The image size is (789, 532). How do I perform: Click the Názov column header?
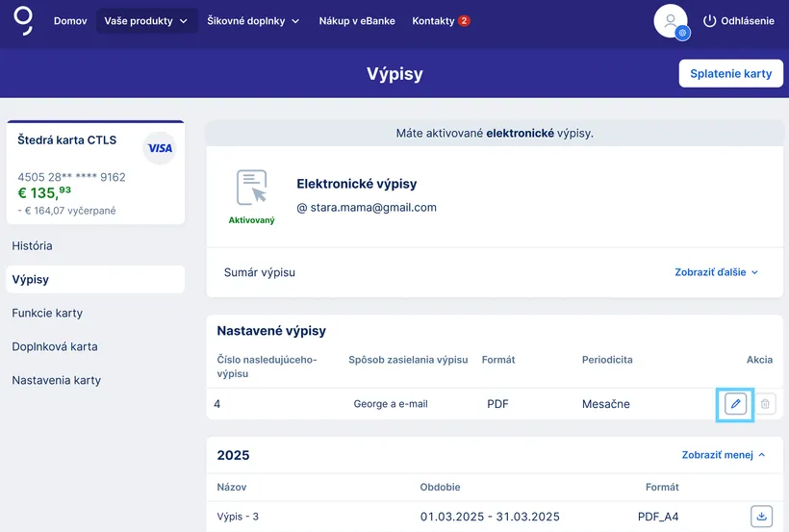(x=232, y=487)
